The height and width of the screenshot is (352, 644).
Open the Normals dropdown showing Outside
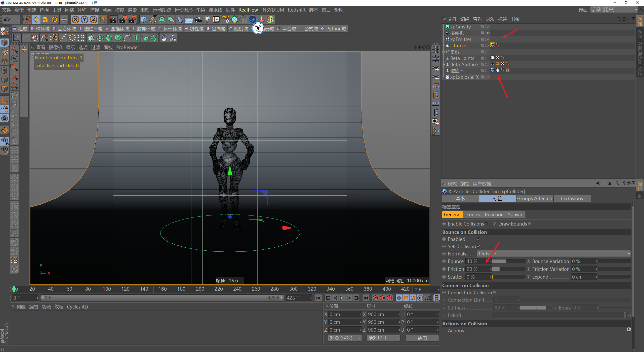pyautogui.click(x=554, y=254)
